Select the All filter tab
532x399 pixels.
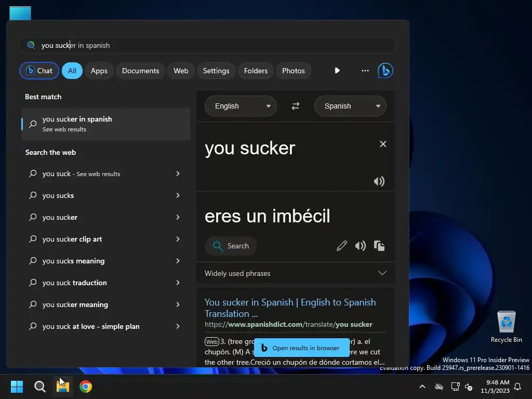72,71
